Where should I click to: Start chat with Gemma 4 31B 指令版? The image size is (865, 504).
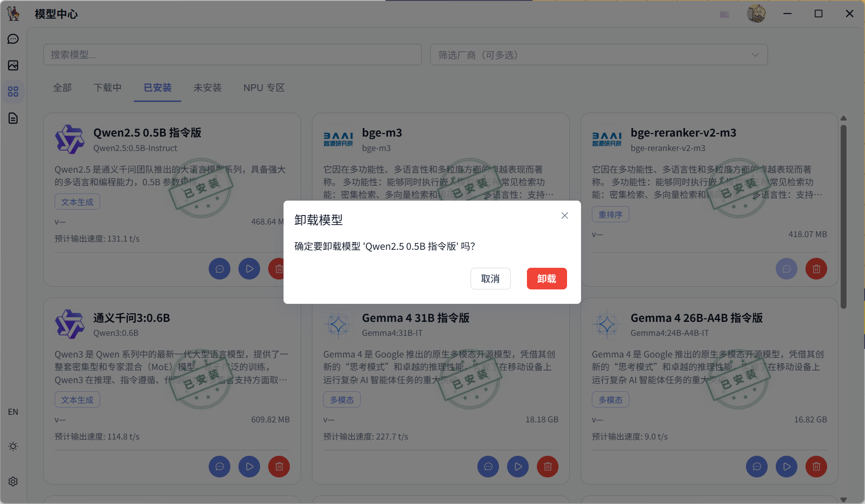click(x=488, y=466)
